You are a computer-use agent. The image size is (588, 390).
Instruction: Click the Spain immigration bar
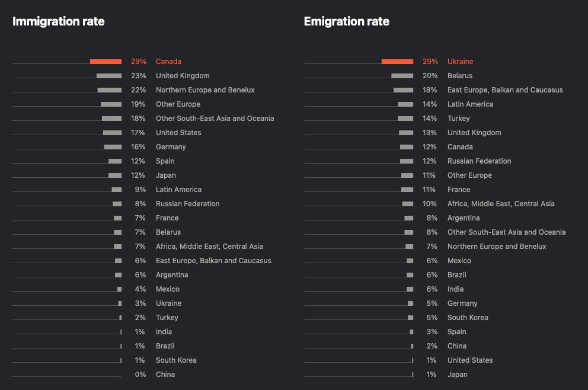coord(115,161)
